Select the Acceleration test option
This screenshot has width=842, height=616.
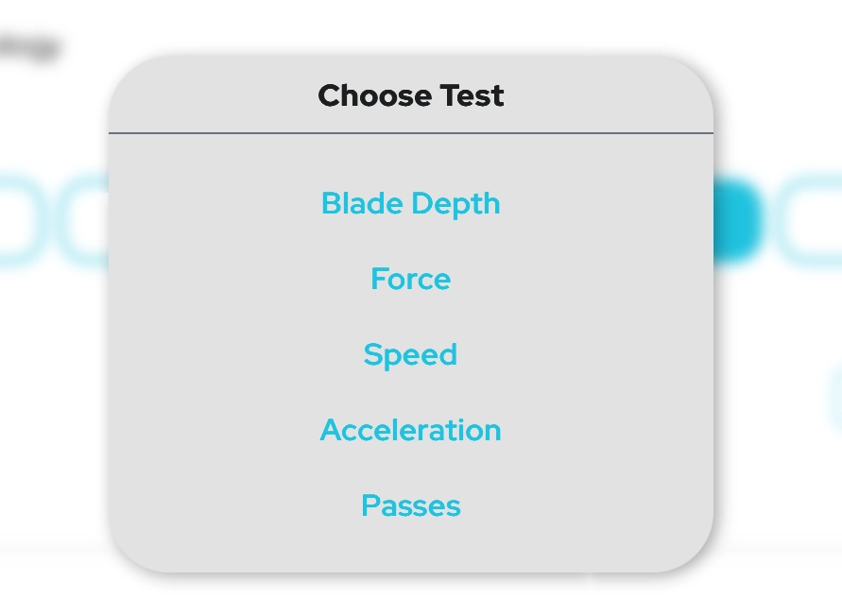coord(410,431)
